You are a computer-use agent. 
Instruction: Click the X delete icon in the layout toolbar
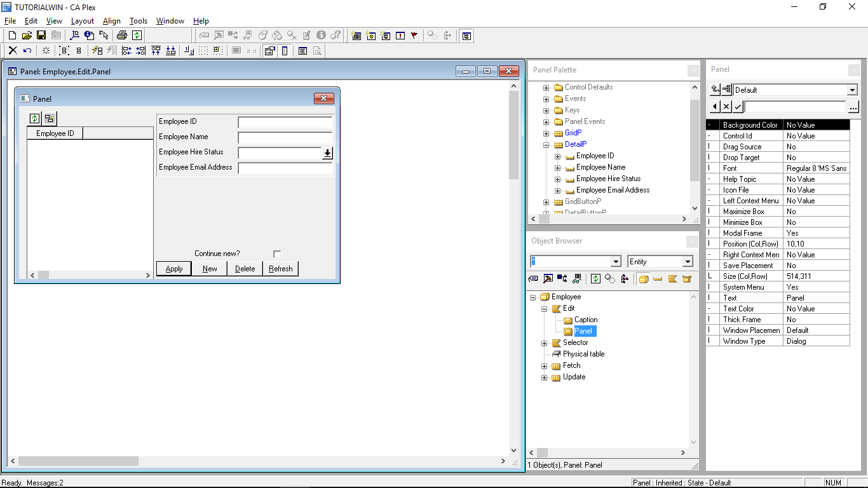point(13,50)
